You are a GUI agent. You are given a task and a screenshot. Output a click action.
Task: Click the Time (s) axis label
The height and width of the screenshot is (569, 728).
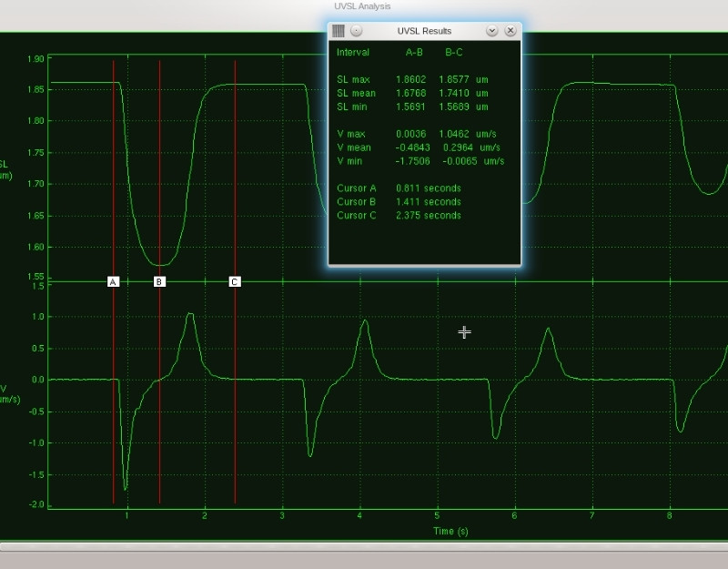pos(450,531)
